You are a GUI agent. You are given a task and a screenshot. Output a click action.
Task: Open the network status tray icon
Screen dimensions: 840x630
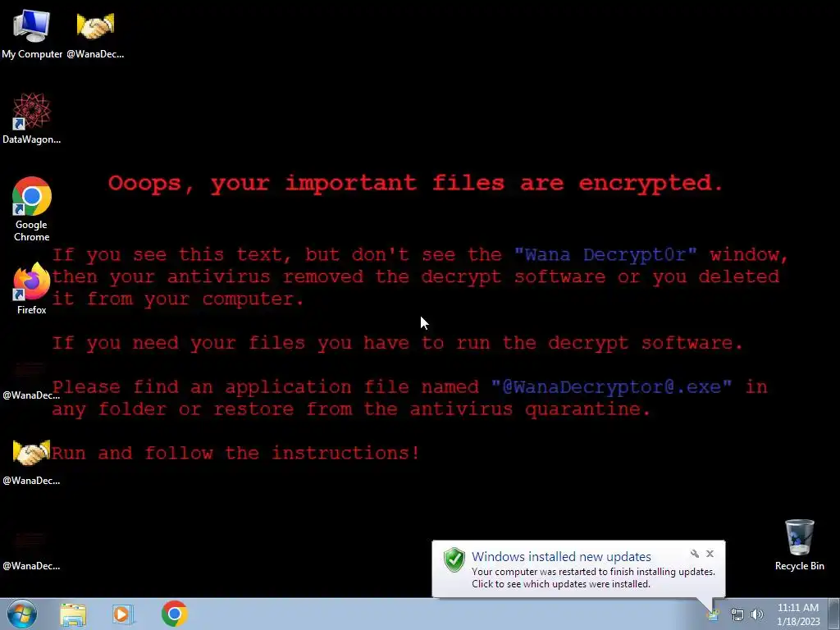point(737,615)
